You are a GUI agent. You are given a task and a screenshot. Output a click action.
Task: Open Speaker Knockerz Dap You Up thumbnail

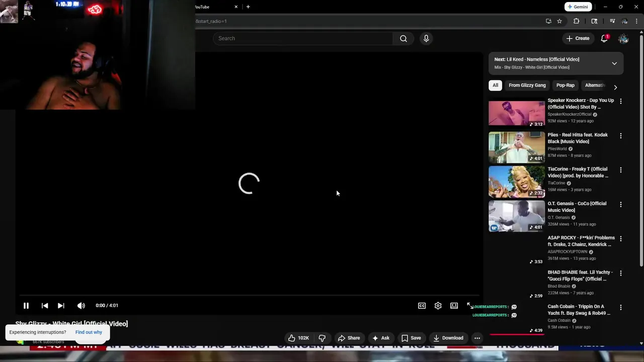pos(516,113)
